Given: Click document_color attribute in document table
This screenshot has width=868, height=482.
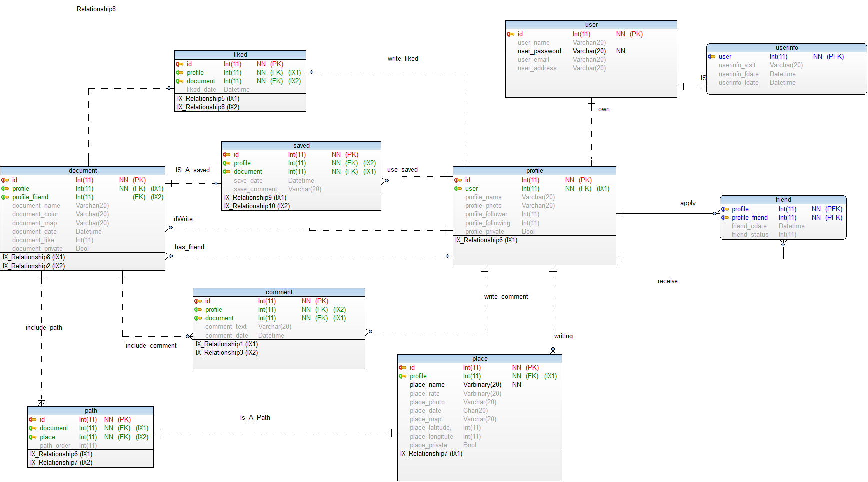Looking at the screenshot, I should point(35,214).
